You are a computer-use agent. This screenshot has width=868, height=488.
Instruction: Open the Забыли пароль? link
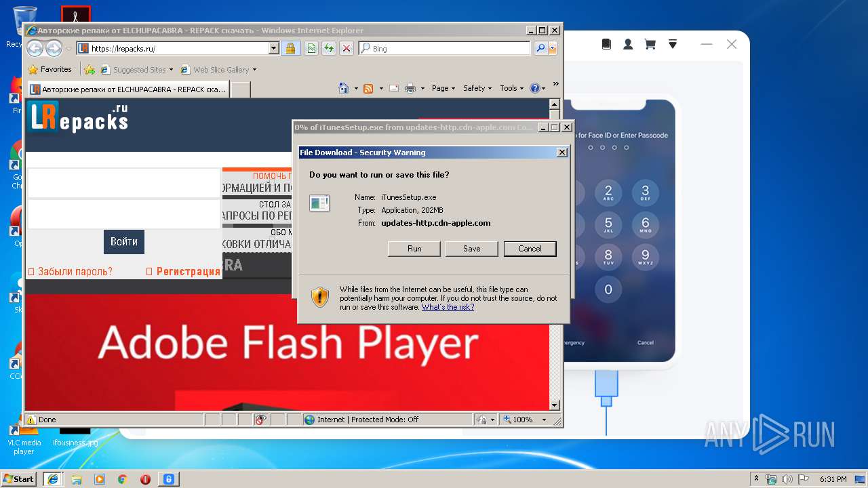pos(71,271)
